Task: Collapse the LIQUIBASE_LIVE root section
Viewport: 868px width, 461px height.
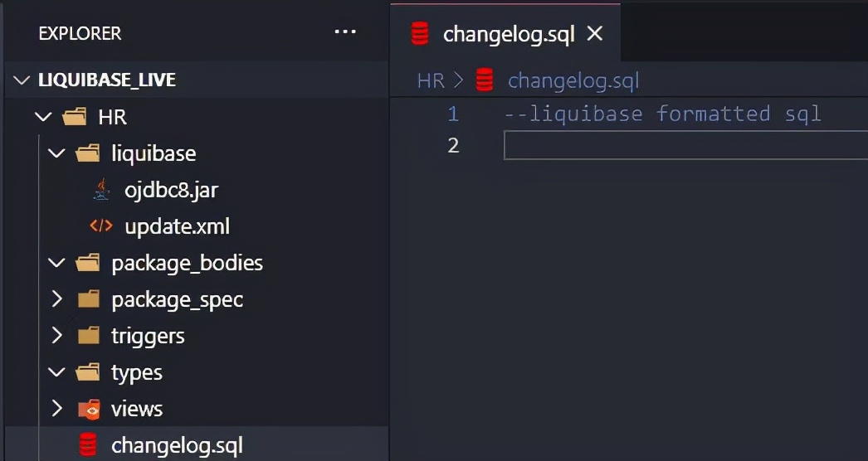Action: [22, 80]
